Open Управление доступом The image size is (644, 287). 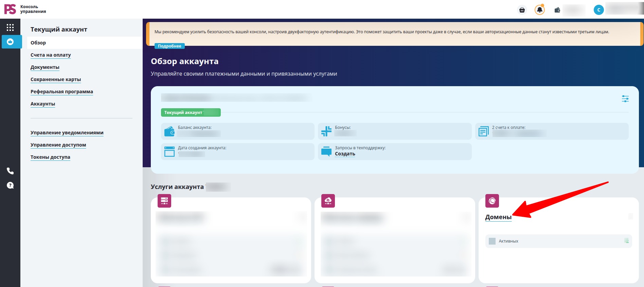(58, 145)
